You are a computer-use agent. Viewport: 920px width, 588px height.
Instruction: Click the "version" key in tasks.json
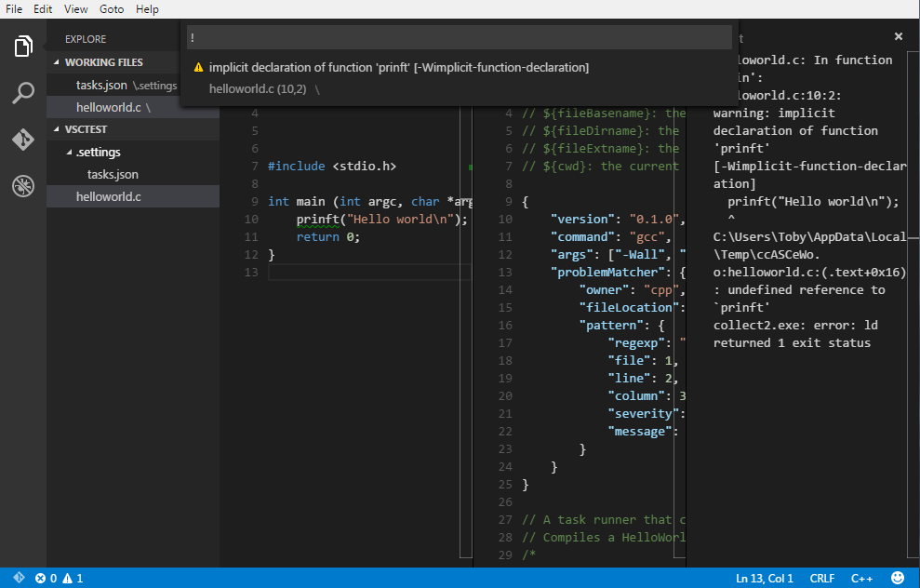[x=582, y=220]
